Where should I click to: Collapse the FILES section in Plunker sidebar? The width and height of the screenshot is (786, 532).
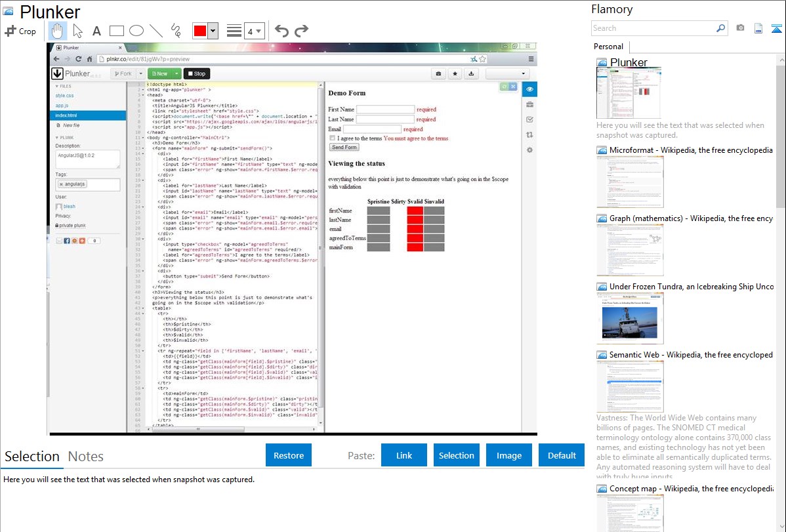[63, 86]
